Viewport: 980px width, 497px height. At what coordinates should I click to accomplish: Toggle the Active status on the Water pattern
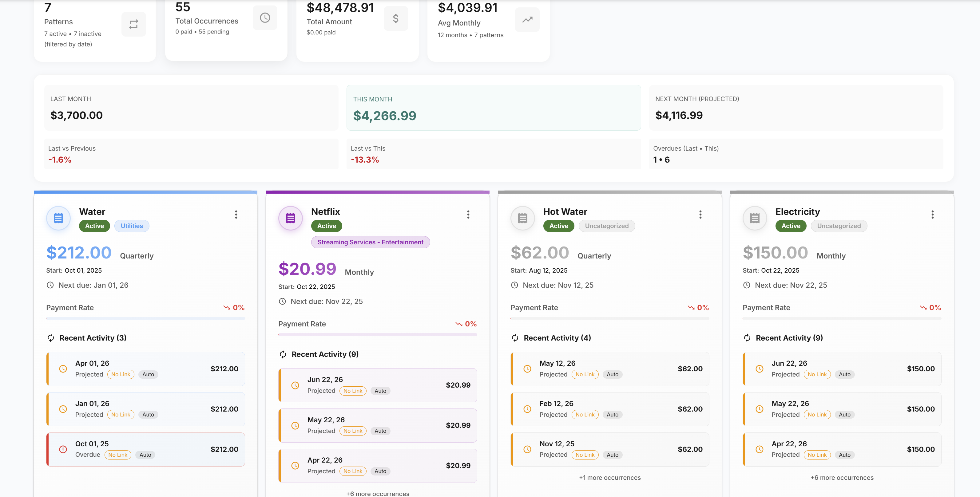click(x=93, y=226)
